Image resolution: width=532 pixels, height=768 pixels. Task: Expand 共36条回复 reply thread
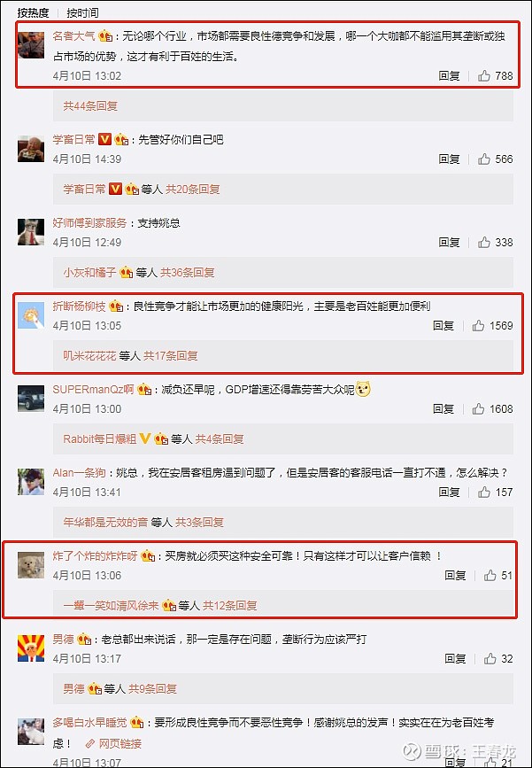click(188, 272)
